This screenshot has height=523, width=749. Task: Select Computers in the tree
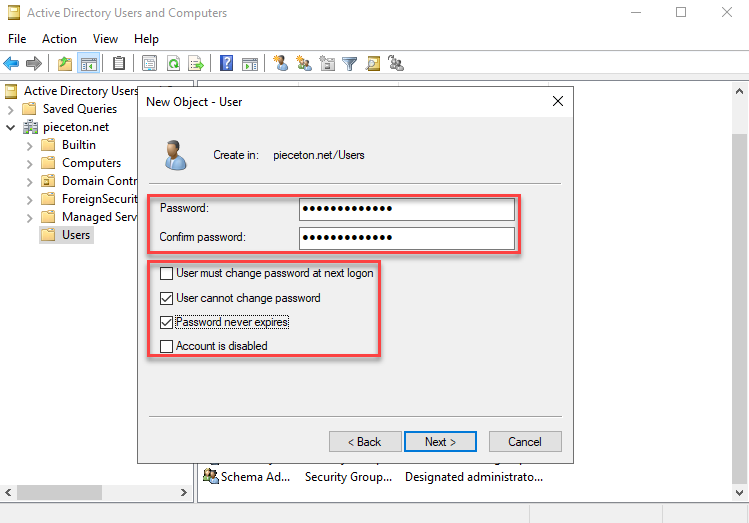[91, 163]
